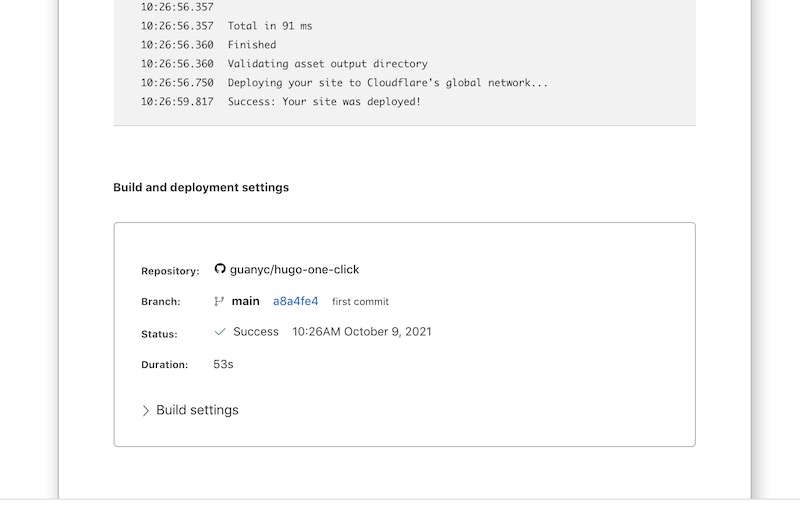Click the Branch field label
This screenshot has height=506, width=800.
click(x=161, y=302)
